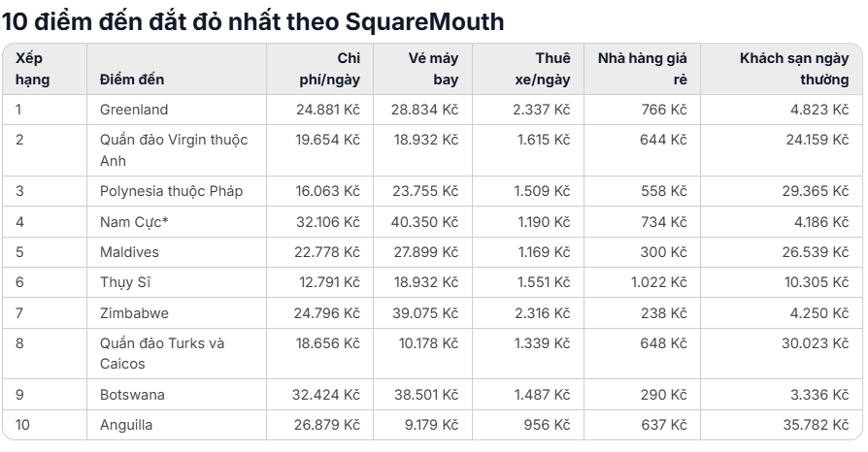Select the 'Thụy Sĩ' destination cell
The width and height of the screenshot is (868, 452).
click(177, 282)
